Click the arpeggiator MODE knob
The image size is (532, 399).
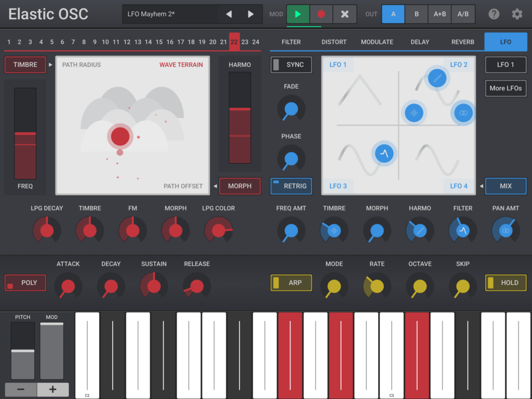tap(334, 286)
